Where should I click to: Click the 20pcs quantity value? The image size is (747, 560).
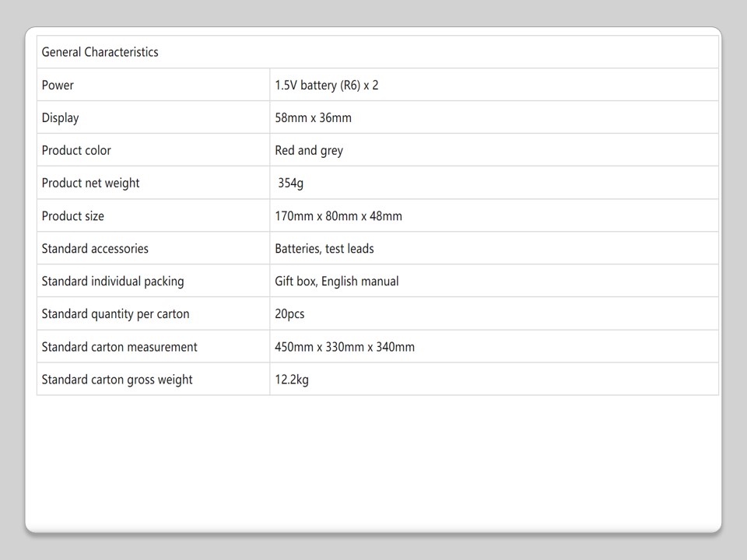pos(289,314)
